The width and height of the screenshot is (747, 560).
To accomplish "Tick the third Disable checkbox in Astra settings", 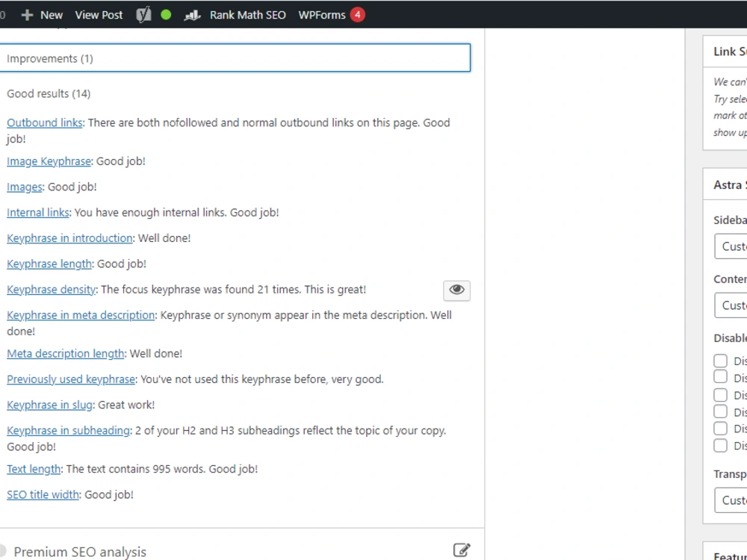I will 720,395.
